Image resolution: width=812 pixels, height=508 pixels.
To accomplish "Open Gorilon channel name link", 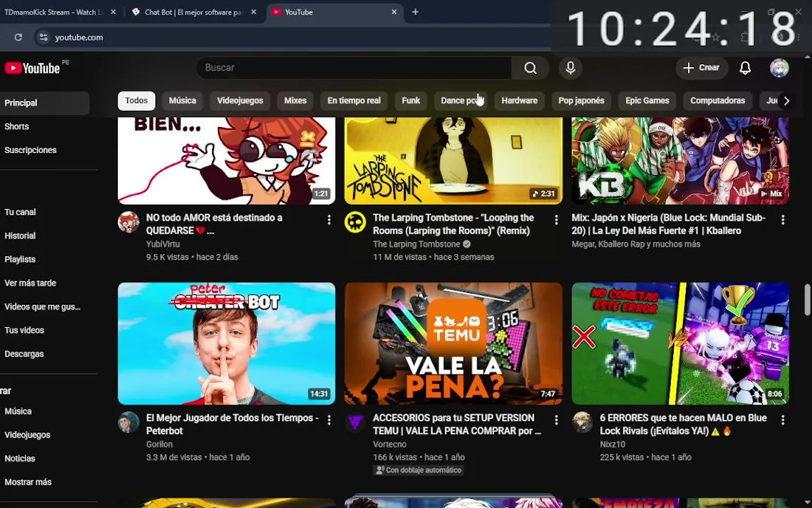I will [x=159, y=445].
